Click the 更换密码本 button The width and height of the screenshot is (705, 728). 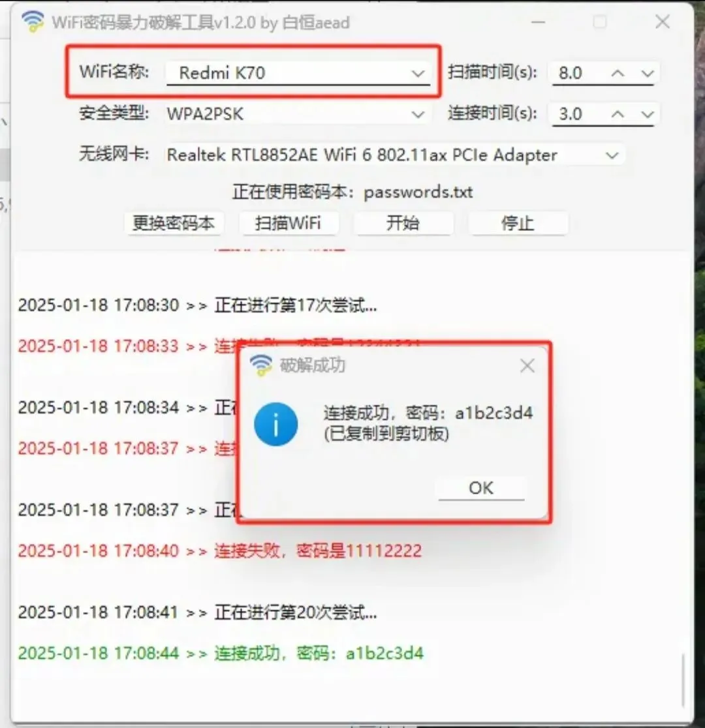174,223
